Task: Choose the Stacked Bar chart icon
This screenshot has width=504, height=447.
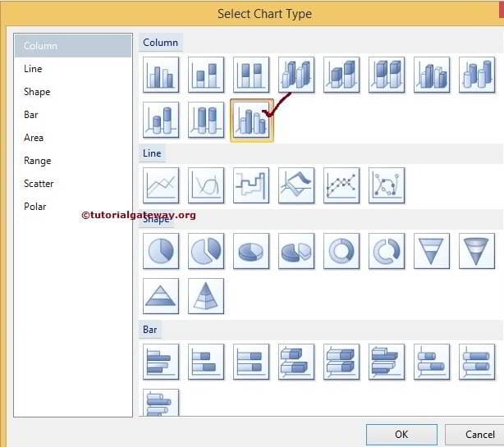Action: (x=206, y=362)
